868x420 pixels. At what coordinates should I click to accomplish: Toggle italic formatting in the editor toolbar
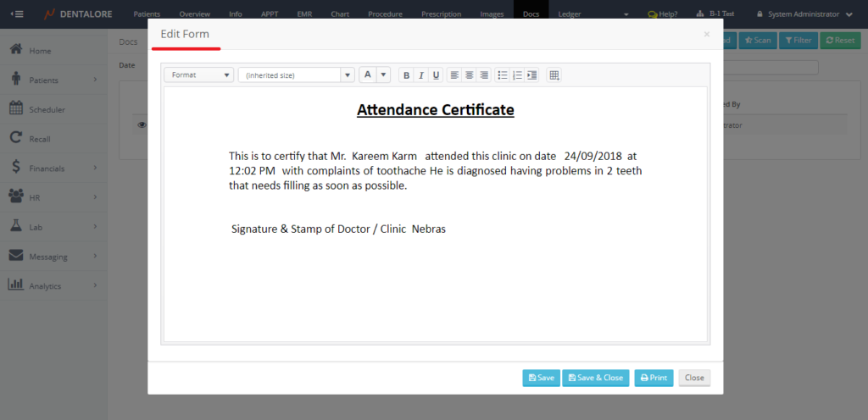tap(421, 75)
